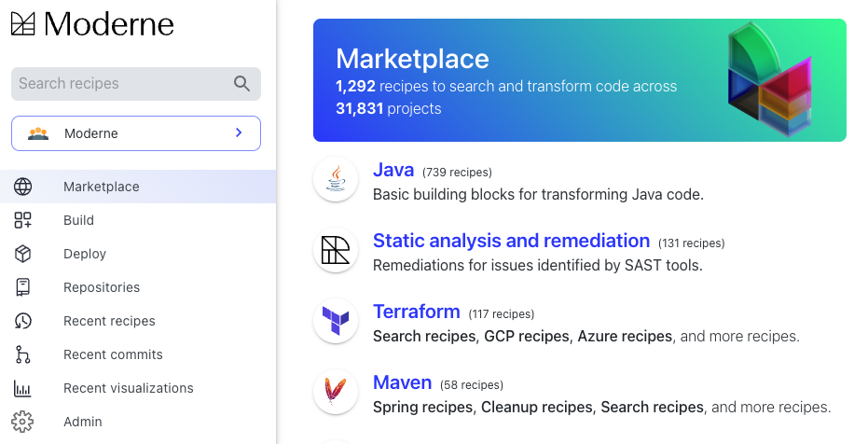This screenshot has height=444, width=868.
Task: Expand the Moderne organization selector
Action: (x=135, y=133)
